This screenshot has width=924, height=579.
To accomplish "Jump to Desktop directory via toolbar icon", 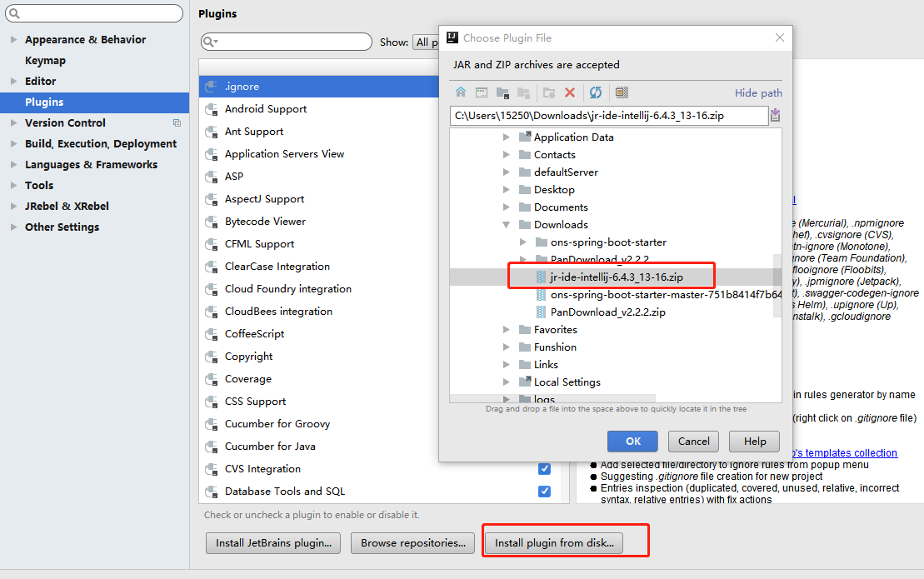I will click(x=482, y=92).
